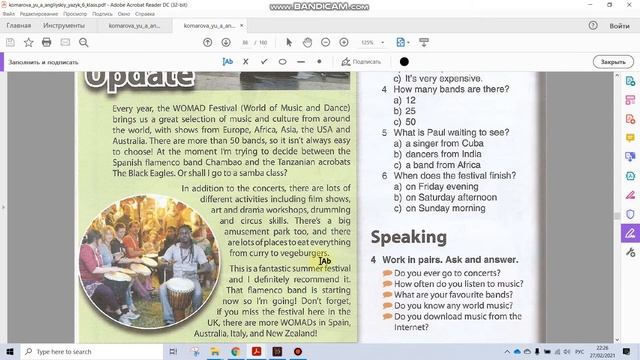Select the line fill tool
The height and width of the screenshot is (360, 640).
click(x=301, y=62)
